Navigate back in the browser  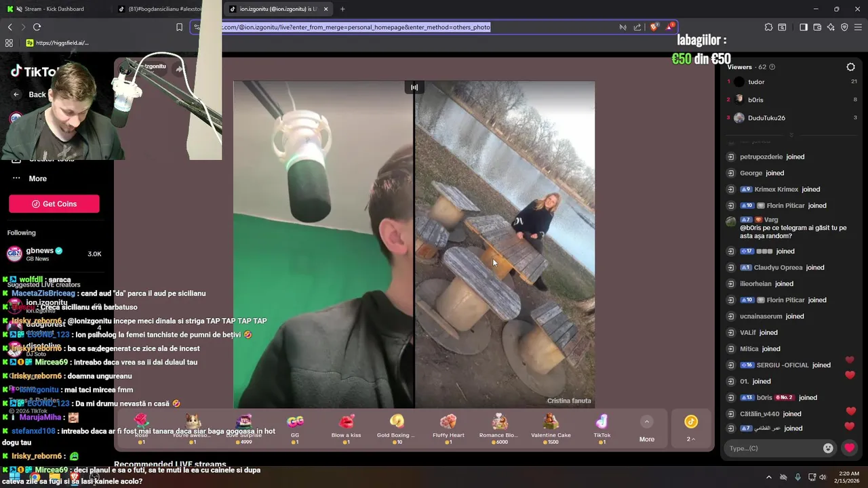tap(9, 27)
